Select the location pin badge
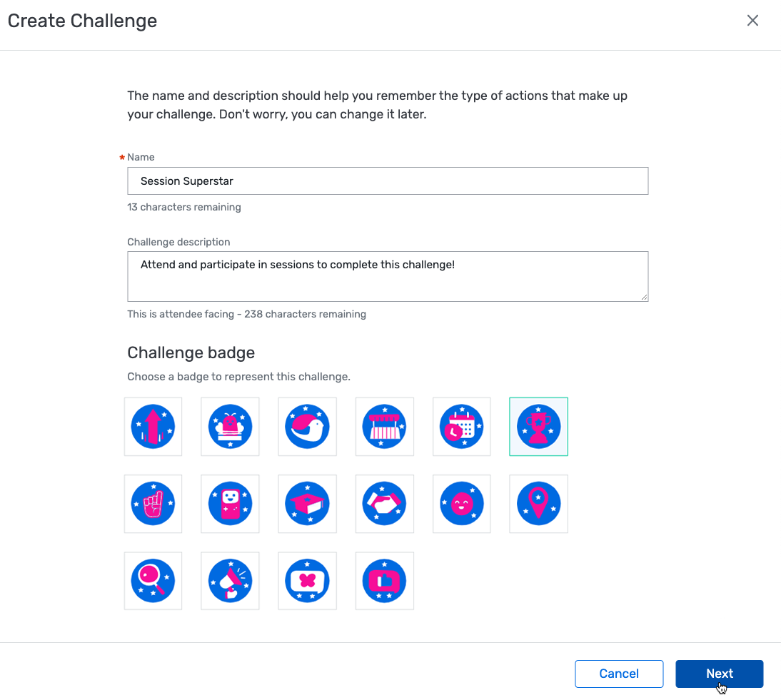Screen dimensions: 781x700 [538, 504]
